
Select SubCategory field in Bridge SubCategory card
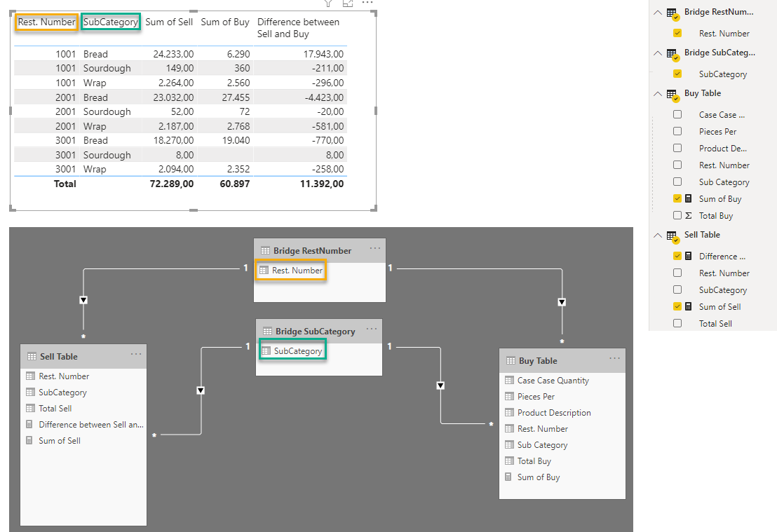[x=298, y=351]
